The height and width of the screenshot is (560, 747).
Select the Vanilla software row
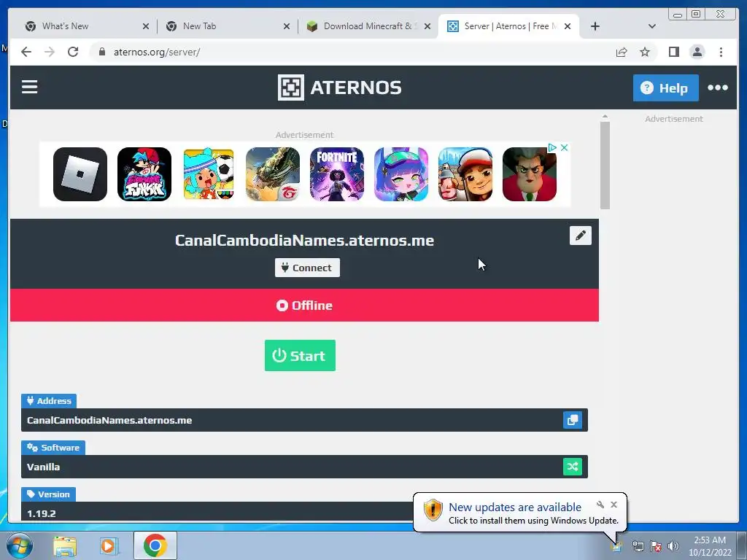(304, 467)
